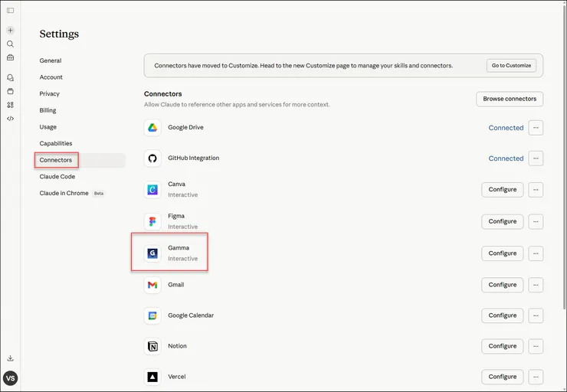Start a new chat with plus icon
The width and height of the screenshot is (567, 392).
point(11,31)
